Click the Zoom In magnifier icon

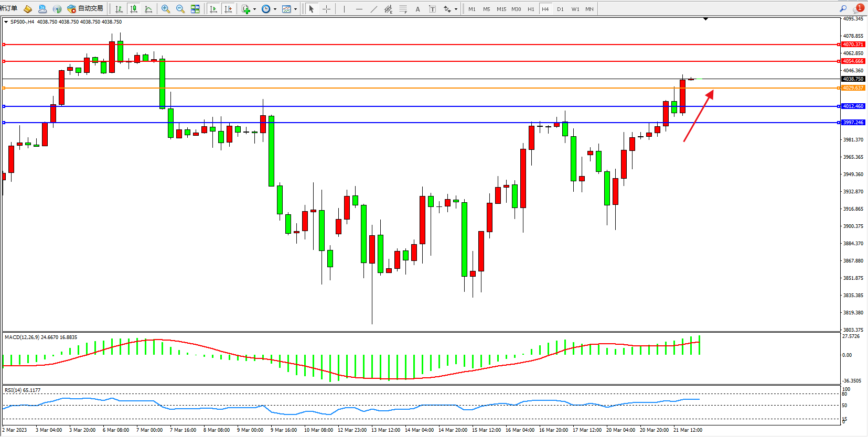(166, 9)
